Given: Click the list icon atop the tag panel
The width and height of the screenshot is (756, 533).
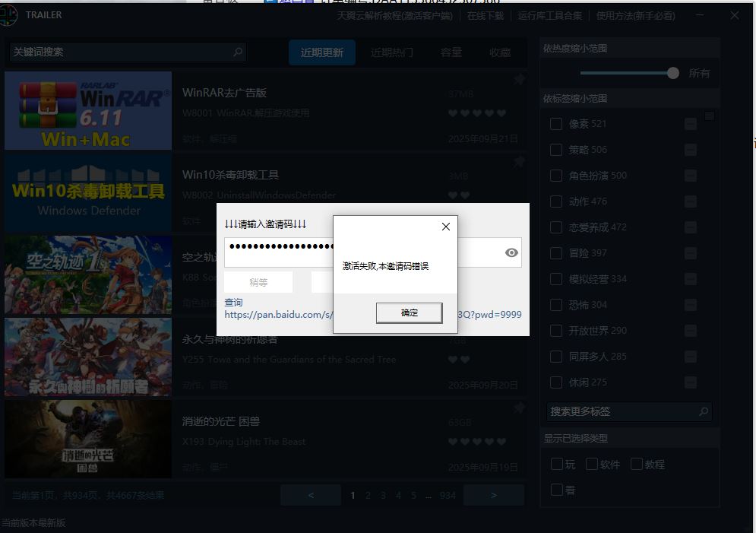Looking at the screenshot, I should pos(709,116).
